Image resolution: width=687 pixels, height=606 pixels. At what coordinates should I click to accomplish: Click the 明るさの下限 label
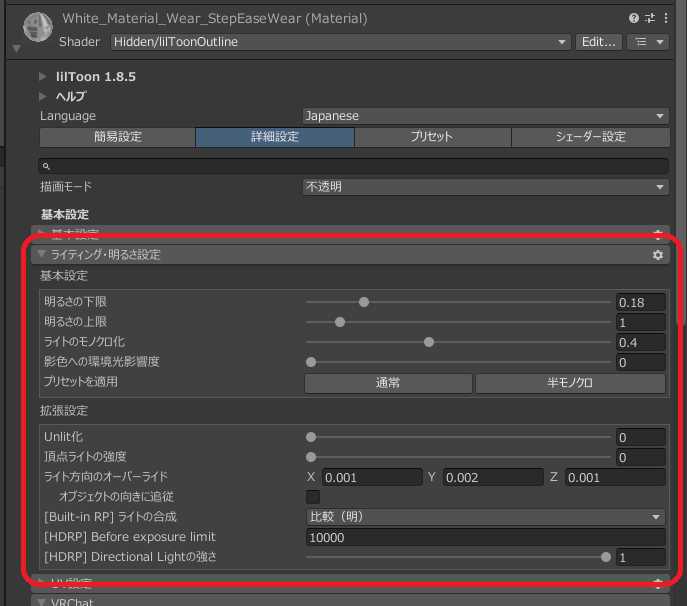75,302
